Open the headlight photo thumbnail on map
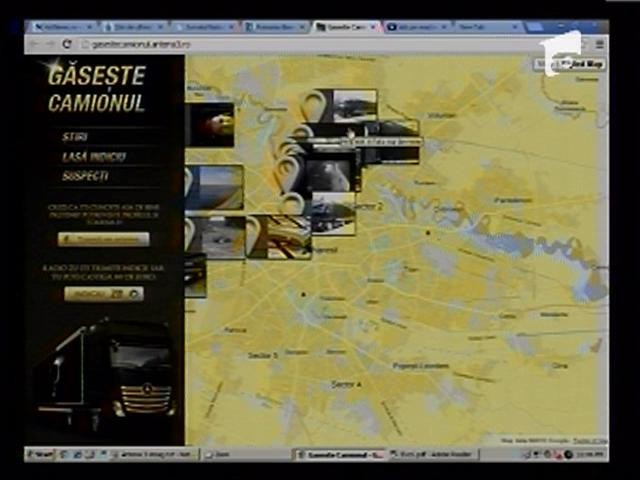The width and height of the screenshot is (640, 480). pyautogui.click(x=210, y=125)
